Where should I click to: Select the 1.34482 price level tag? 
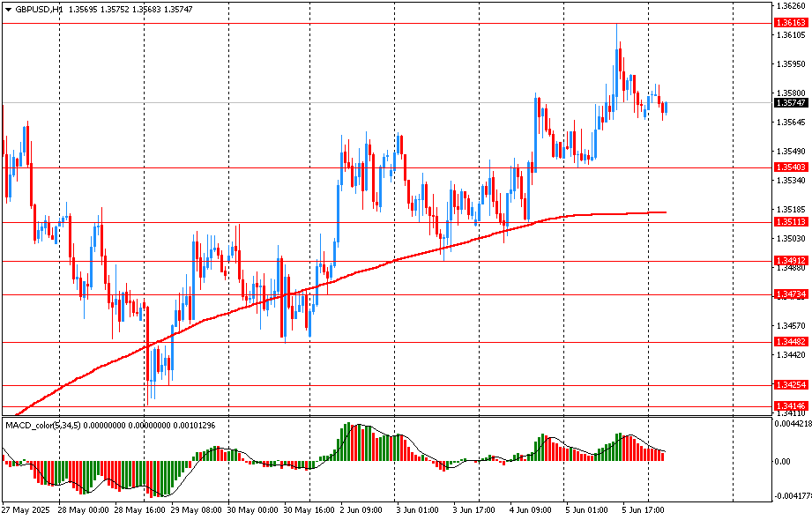tap(791, 341)
